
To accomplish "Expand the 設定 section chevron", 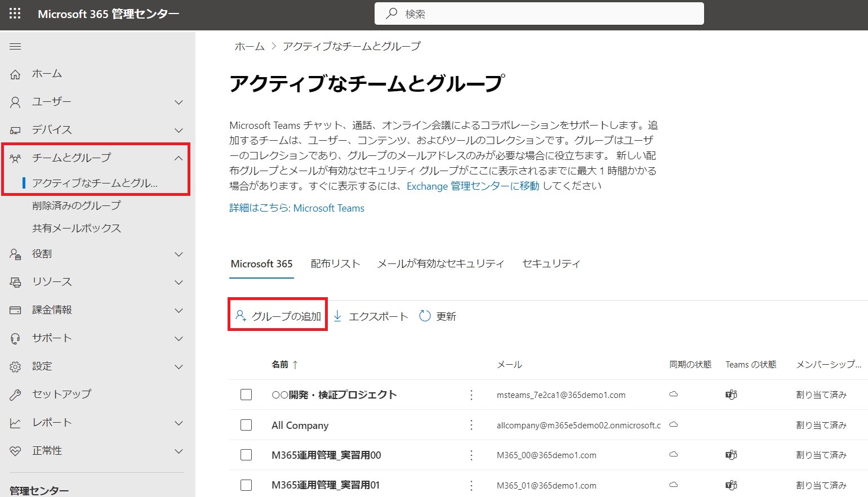I will click(x=179, y=366).
